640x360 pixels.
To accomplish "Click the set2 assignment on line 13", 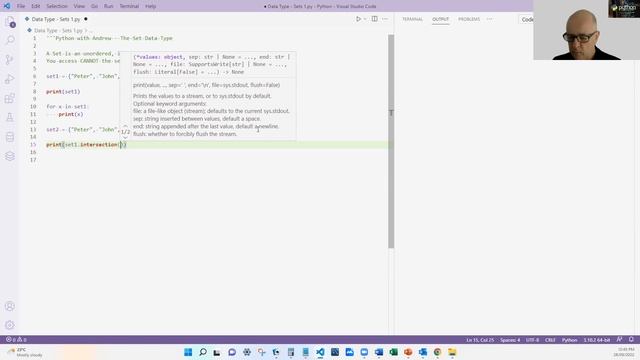I will pos(83,129).
